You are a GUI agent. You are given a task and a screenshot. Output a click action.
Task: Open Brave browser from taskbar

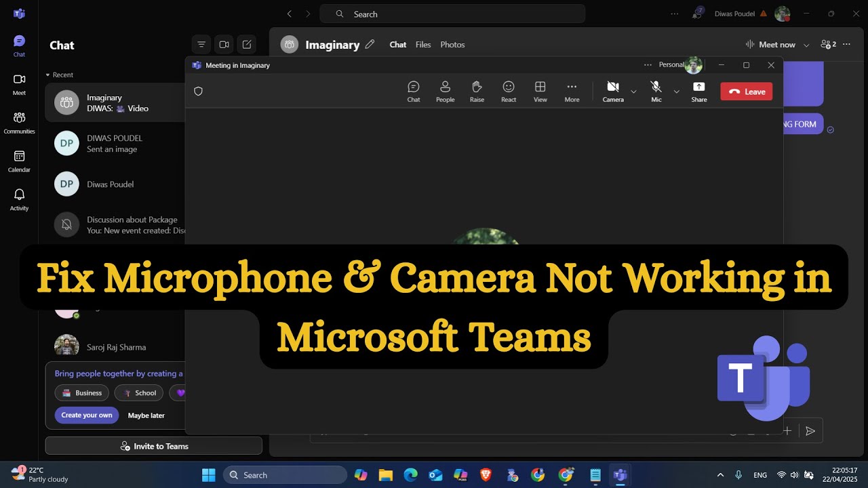(x=486, y=474)
